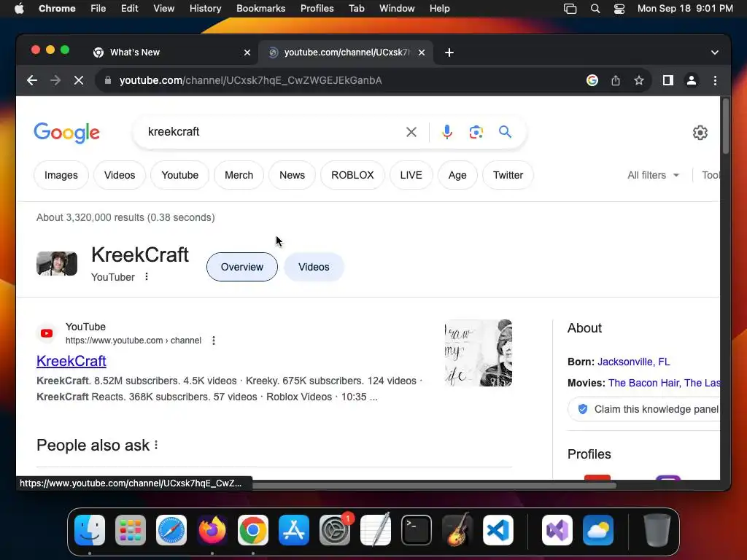This screenshot has height=560, width=747.
Task: Click the browser forward arrow
Action: click(55, 80)
